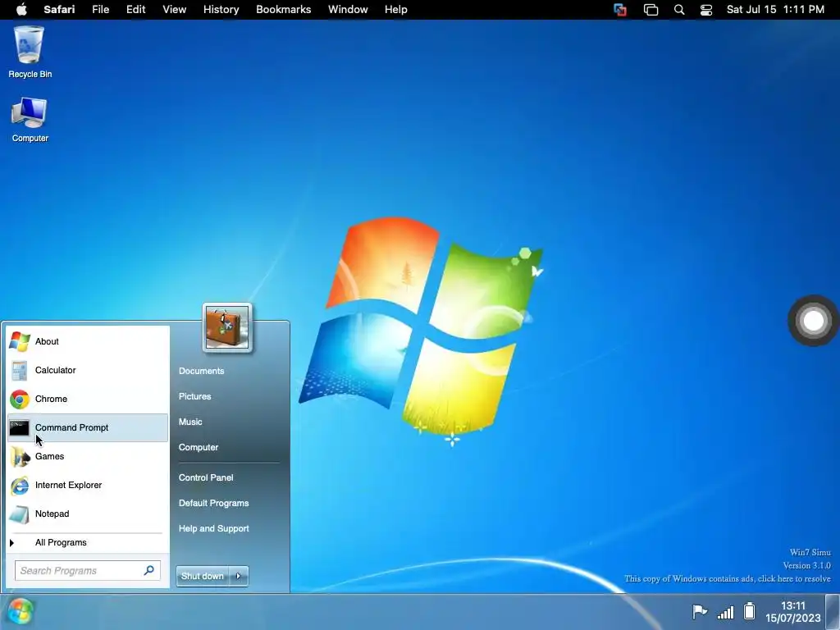Open Default Programs from the Start menu

click(x=214, y=503)
